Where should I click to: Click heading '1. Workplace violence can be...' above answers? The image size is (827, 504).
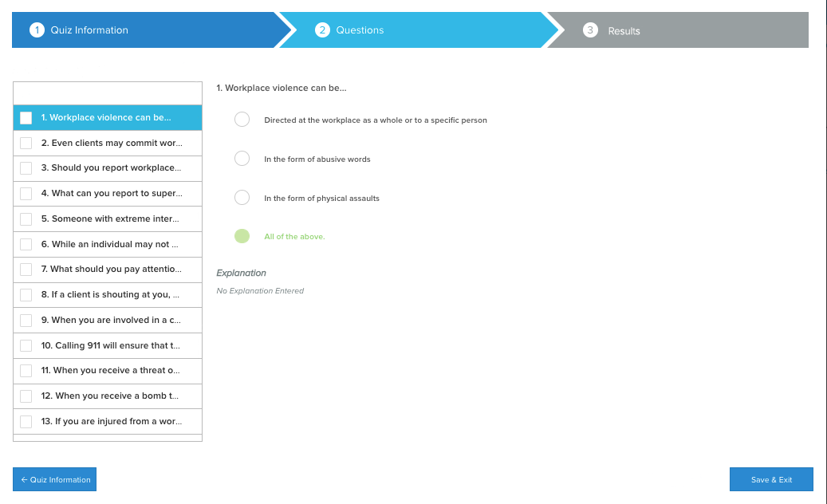pyautogui.click(x=282, y=88)
